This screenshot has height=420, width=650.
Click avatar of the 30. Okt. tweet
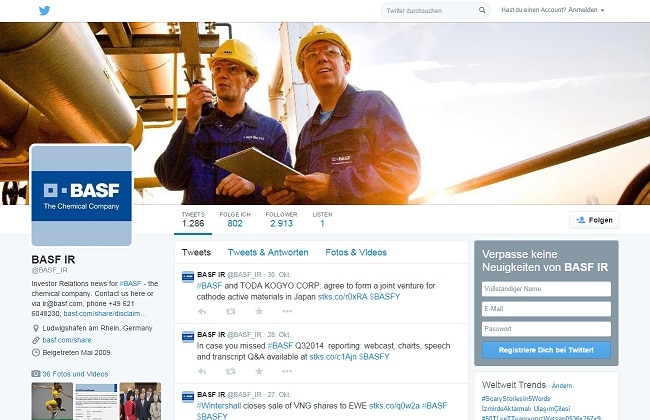(x=188, y=277)
